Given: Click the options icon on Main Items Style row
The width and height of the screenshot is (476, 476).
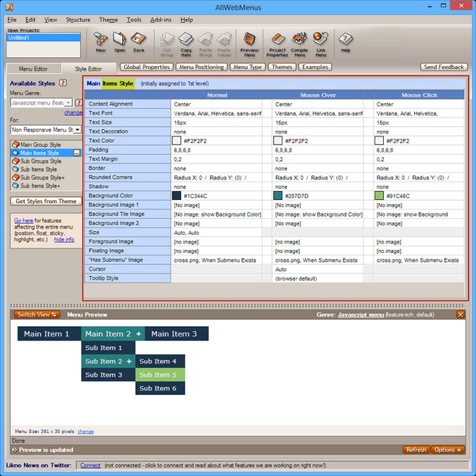Looking at the screenshot, I should tap(77, 153).
